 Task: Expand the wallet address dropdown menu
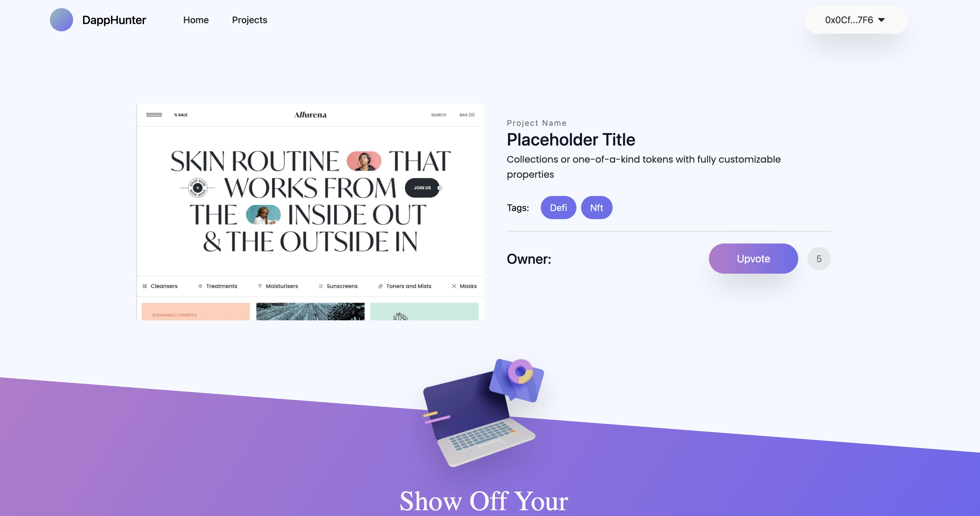point(854,19)
